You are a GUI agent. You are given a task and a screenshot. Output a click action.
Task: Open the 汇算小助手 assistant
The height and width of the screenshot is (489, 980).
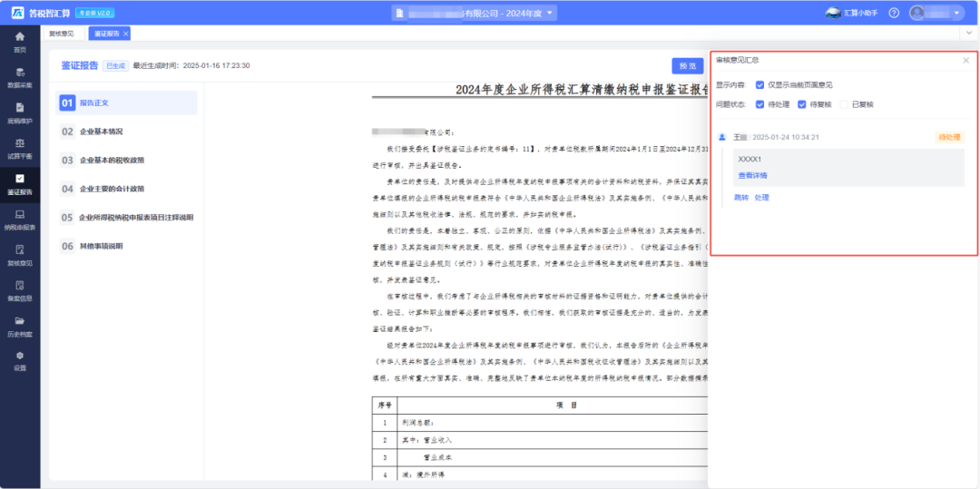point(851,13)
